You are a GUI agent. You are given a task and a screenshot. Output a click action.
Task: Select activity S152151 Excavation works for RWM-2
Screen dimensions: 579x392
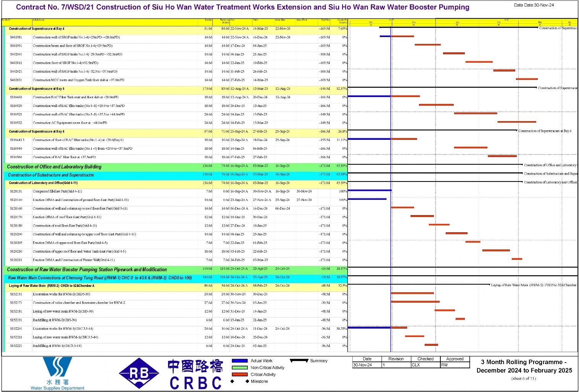(176, 294)
